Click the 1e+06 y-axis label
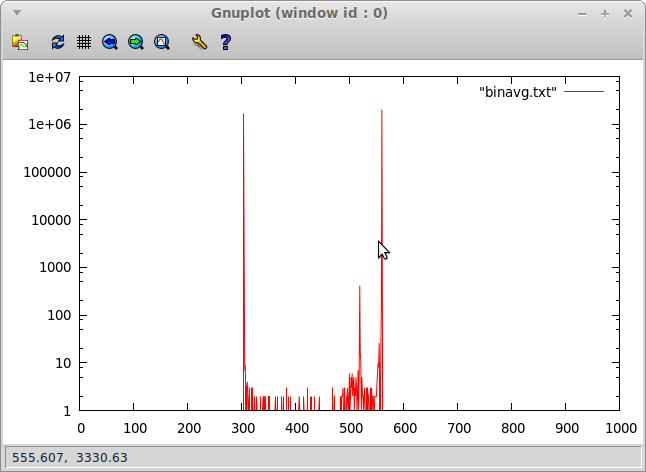The width and height of the screenshot is (646, 472). (49, 124)
